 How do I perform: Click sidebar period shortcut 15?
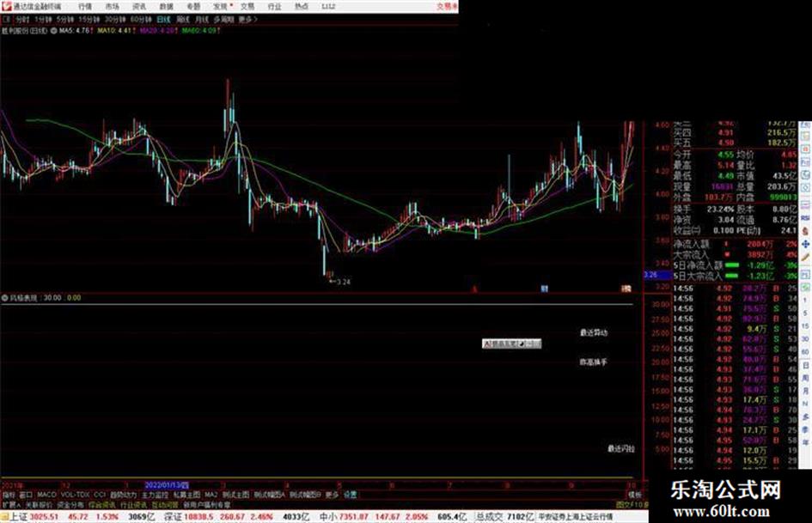805,326
